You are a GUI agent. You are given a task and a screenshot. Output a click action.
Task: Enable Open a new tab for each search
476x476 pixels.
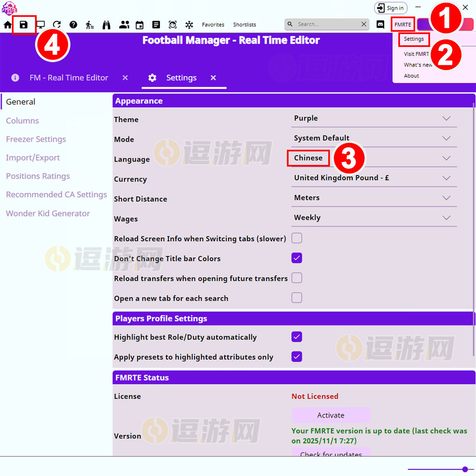pyautogui.click(x=297, y=297)
